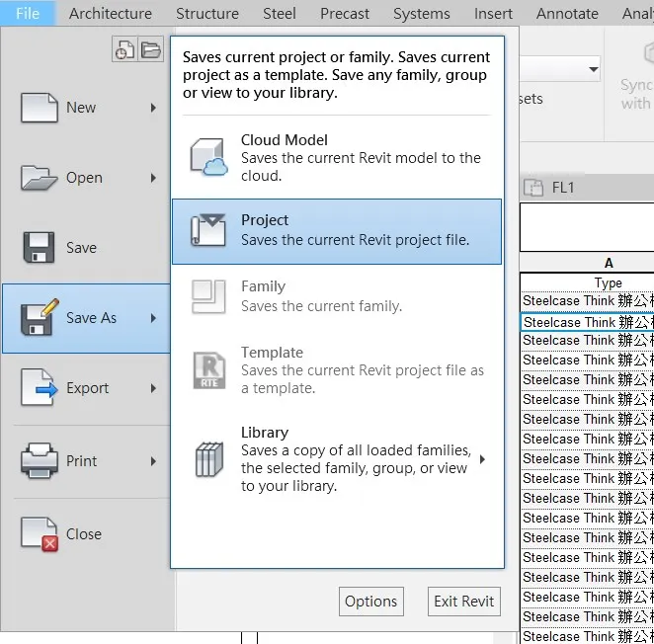654x644 pixels.
Task: Select Library save option
Action: [x=337, y=459]
